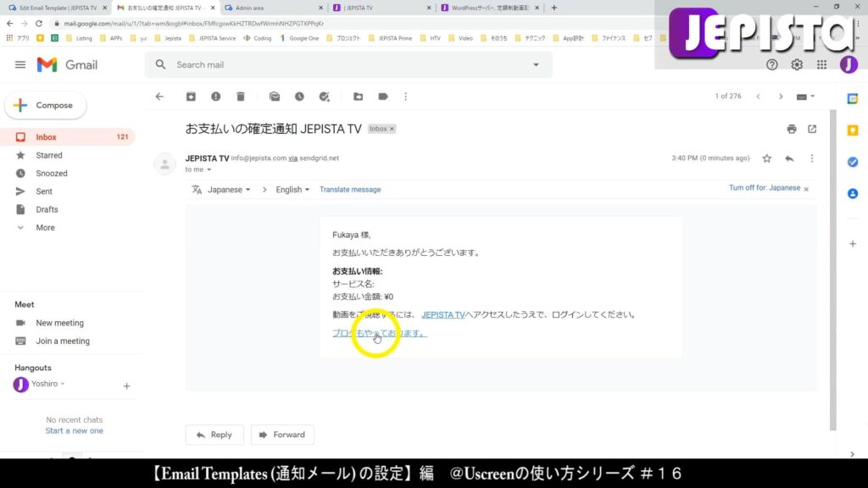Open the Labels icon in the toolbar

click(x=383, y=97)
